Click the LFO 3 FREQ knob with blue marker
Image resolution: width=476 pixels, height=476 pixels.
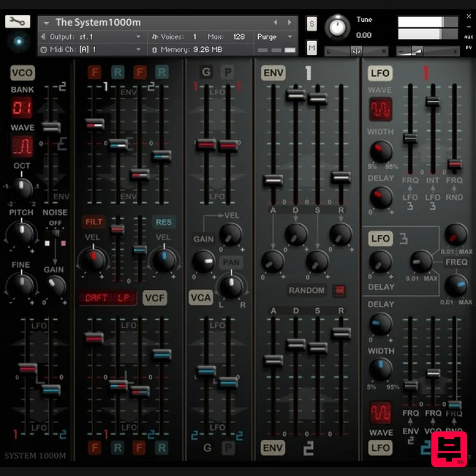(456, 286)
